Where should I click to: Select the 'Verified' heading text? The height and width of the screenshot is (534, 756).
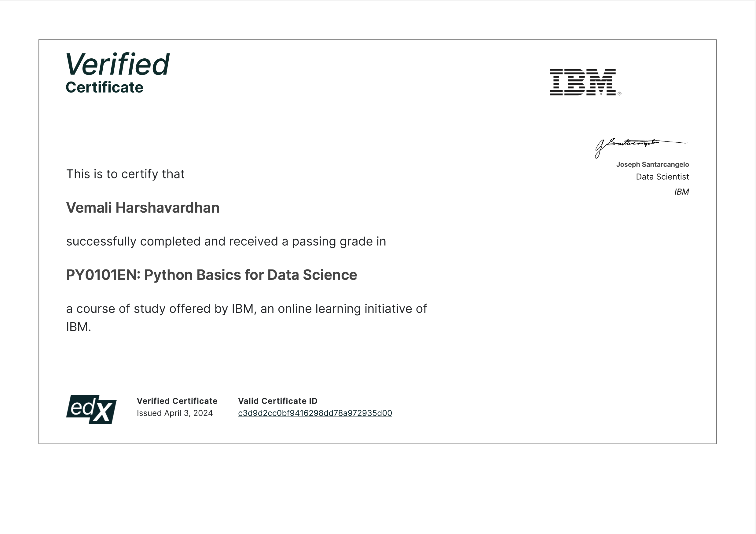[118, 64]
